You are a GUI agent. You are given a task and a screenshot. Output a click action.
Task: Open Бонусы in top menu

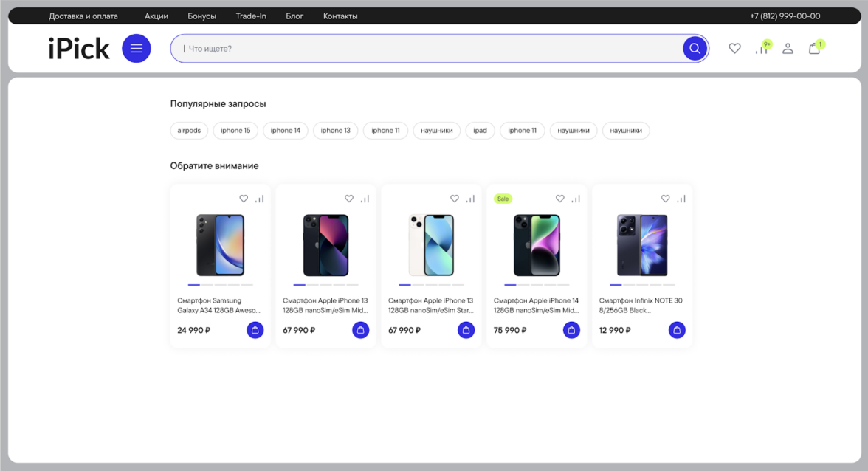[201, 16]
